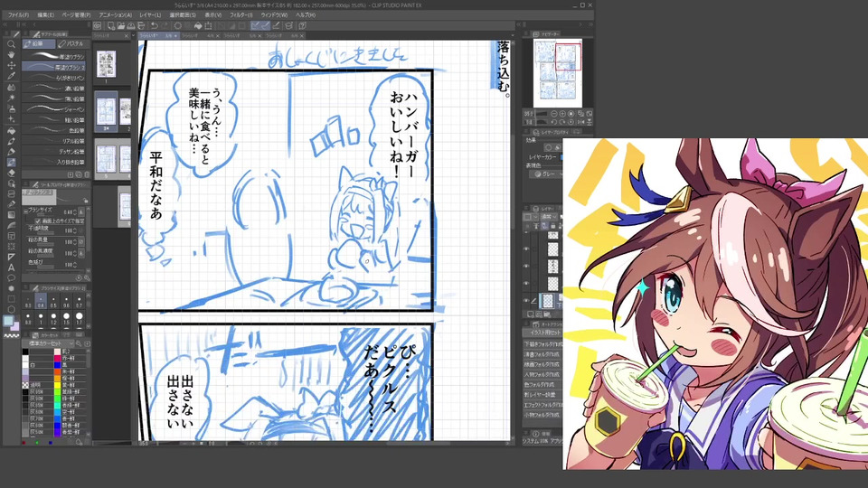
Task: Select the Gradient tool
Action: pyautogui.click(x=11, y=215)
